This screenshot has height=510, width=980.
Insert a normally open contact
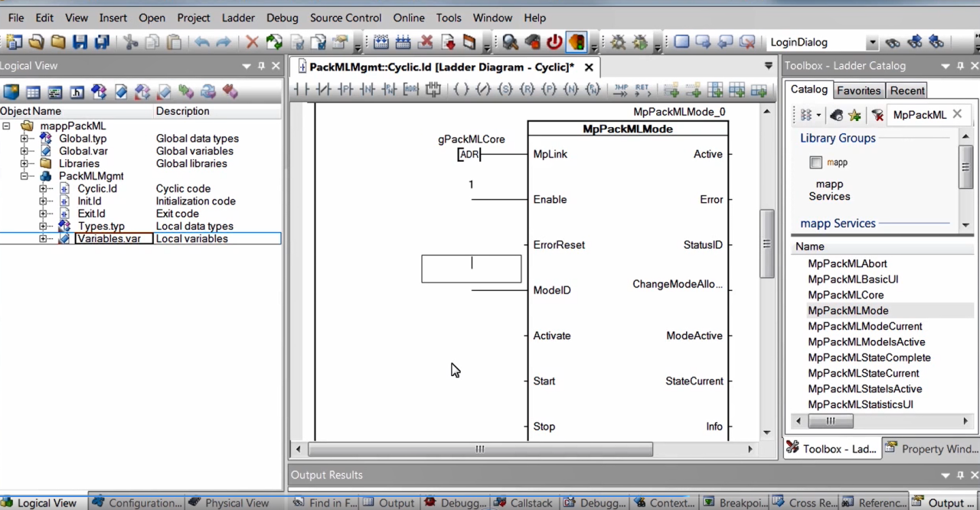[302, 90]
